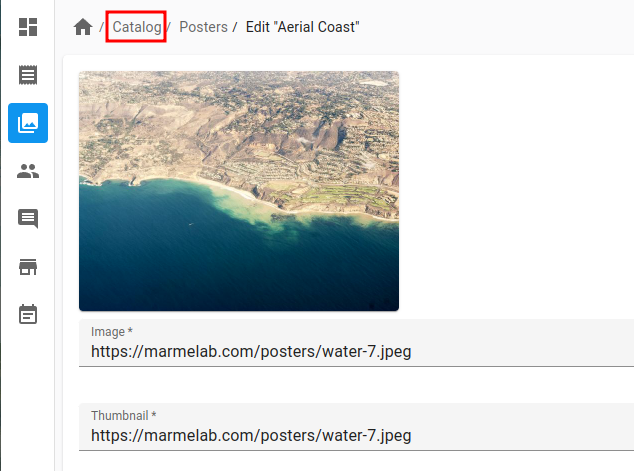The width and height of the screenshot is (634, 471).
Task: Open Reviews via the comment bubble icon
Action: 28,219
